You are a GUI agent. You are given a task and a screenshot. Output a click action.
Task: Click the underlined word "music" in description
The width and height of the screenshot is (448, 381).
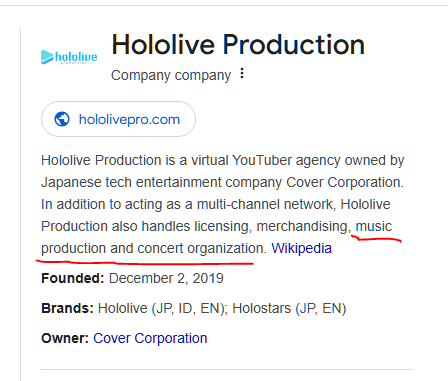374,226
